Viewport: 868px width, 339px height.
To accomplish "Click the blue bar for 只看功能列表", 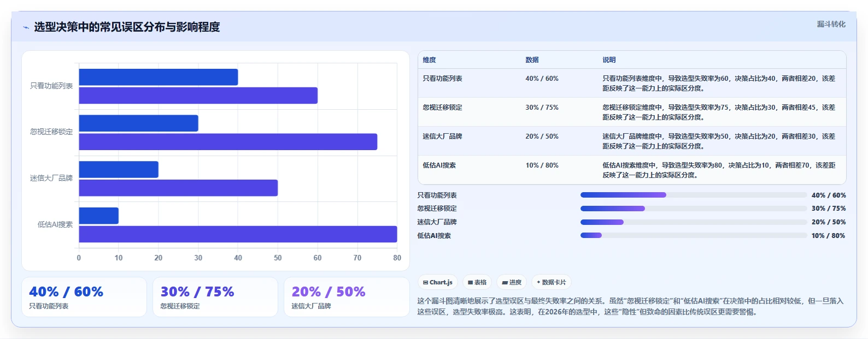I will coord(159,77).
